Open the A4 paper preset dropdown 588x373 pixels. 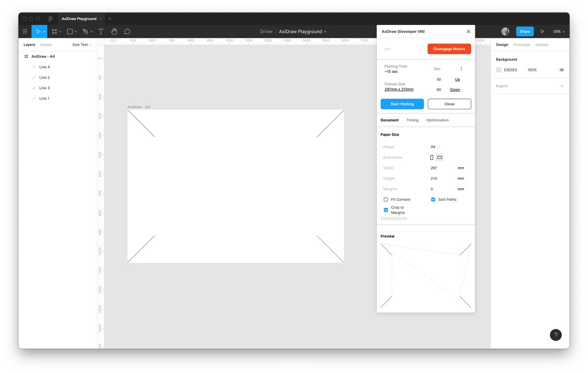pos(435,147)
